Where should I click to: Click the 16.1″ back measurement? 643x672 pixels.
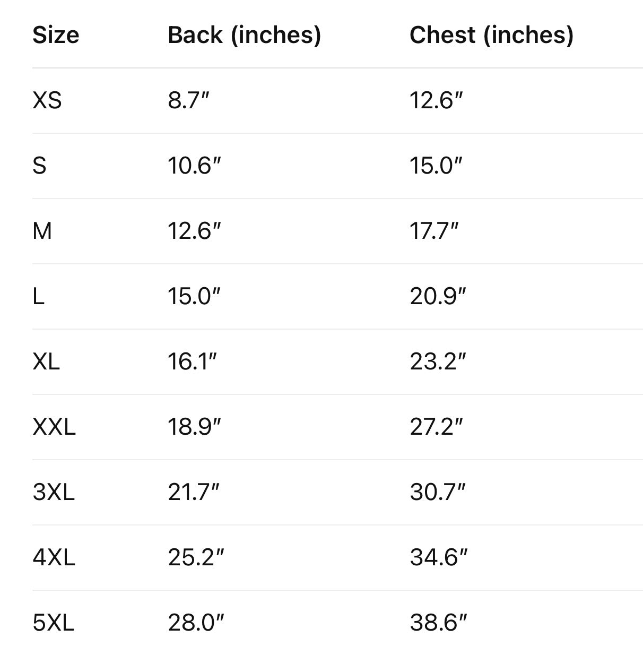[x=193, y=361]
